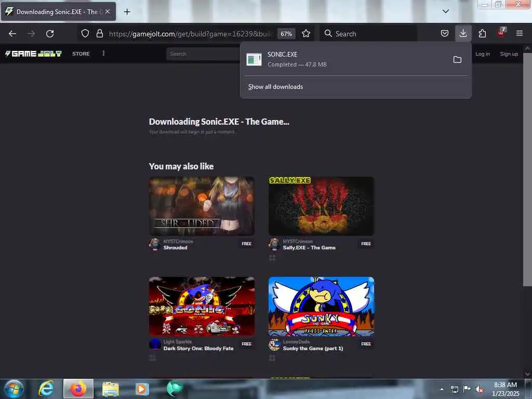Viewport: 532px width, 399px height.
Task: Open the uBlock Origin extension icon
Action: (501, 33)
